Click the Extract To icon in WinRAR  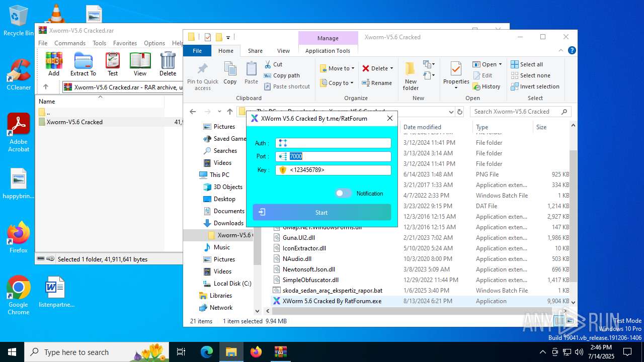click(83, 64)
